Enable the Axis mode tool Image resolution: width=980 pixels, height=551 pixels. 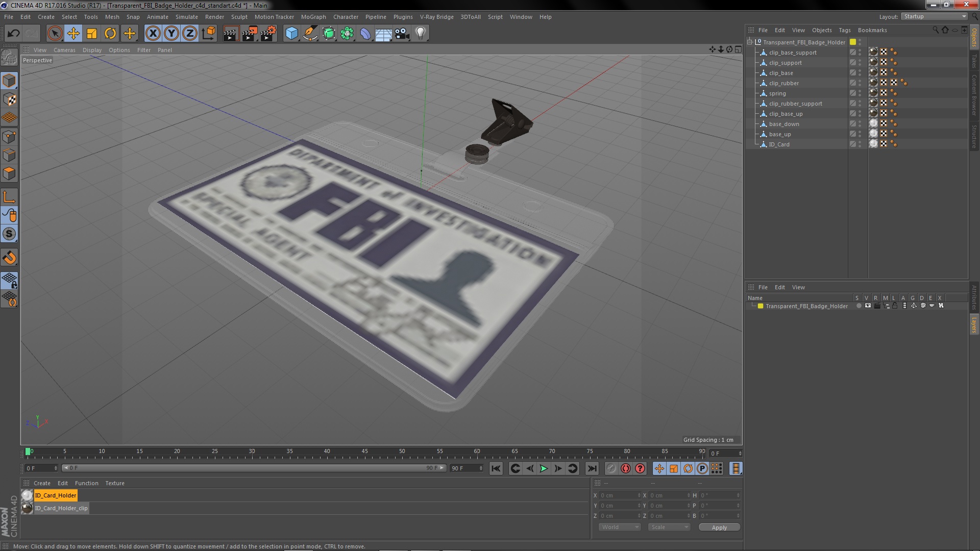[x=9, y=197]
